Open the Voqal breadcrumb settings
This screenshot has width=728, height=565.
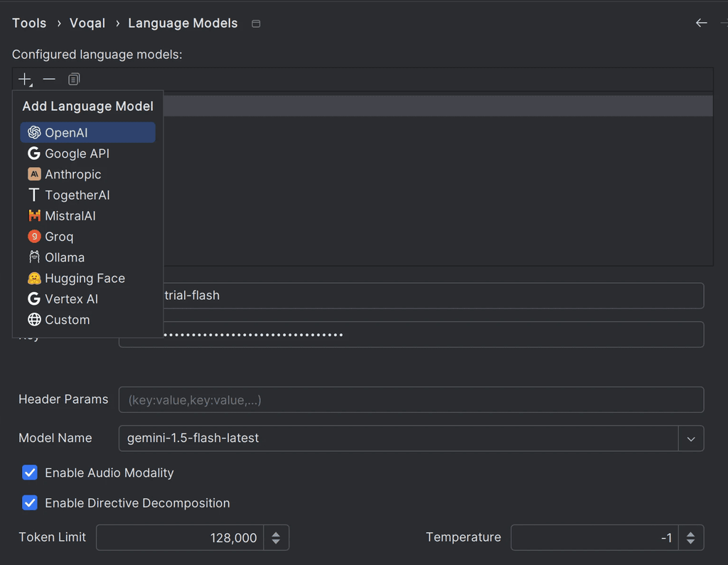tap(87, 23)
